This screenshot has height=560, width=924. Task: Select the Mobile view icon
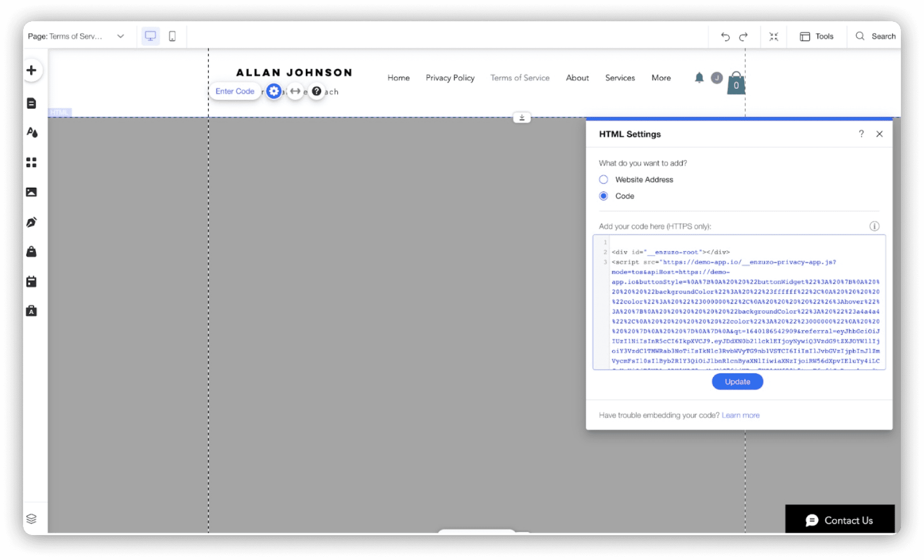172,36
